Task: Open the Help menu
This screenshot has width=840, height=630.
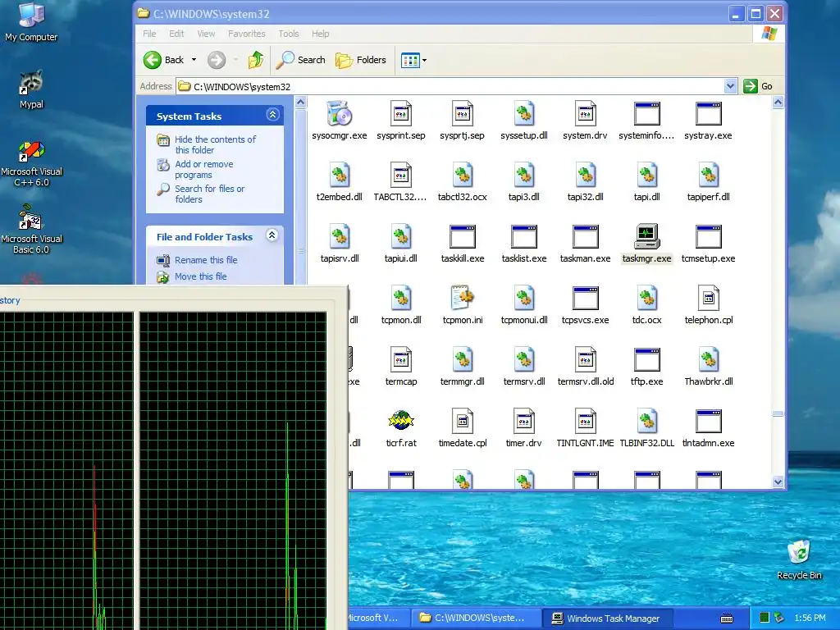Action: coord(321,34)
